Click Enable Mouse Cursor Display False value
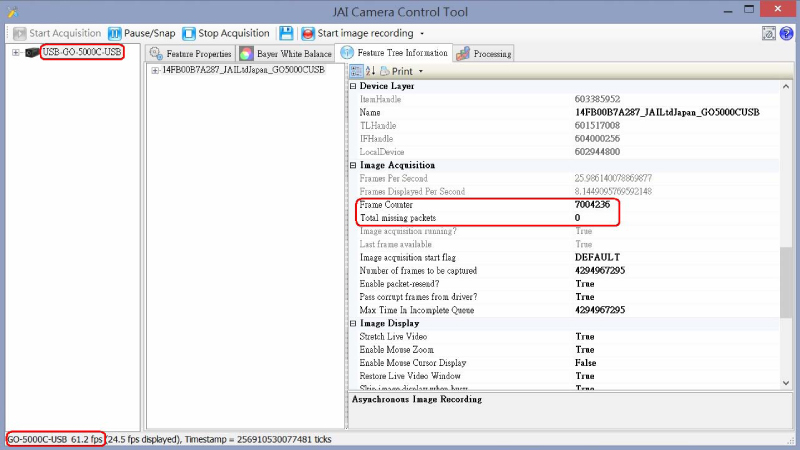 pyautogui.click(x=586, y=363)
